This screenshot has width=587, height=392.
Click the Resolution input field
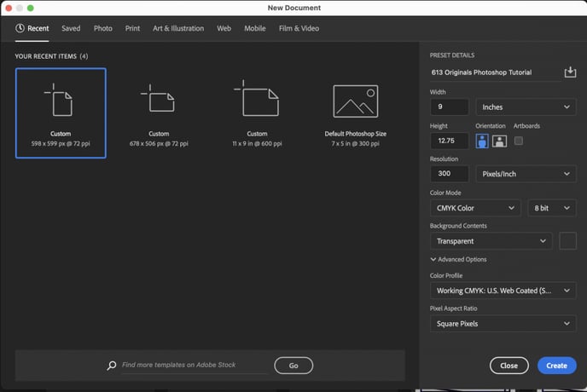(450, 174)
